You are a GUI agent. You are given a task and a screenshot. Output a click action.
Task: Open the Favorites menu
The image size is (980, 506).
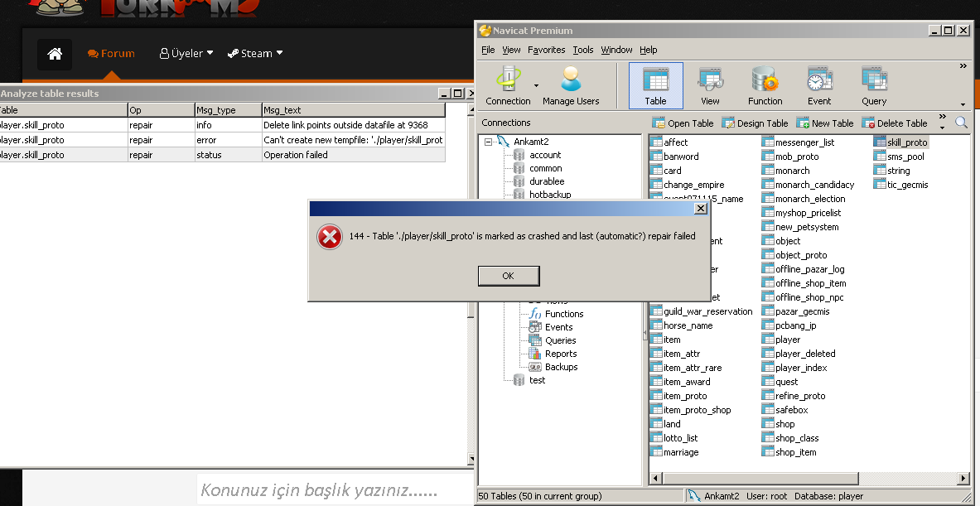[546, 50]
